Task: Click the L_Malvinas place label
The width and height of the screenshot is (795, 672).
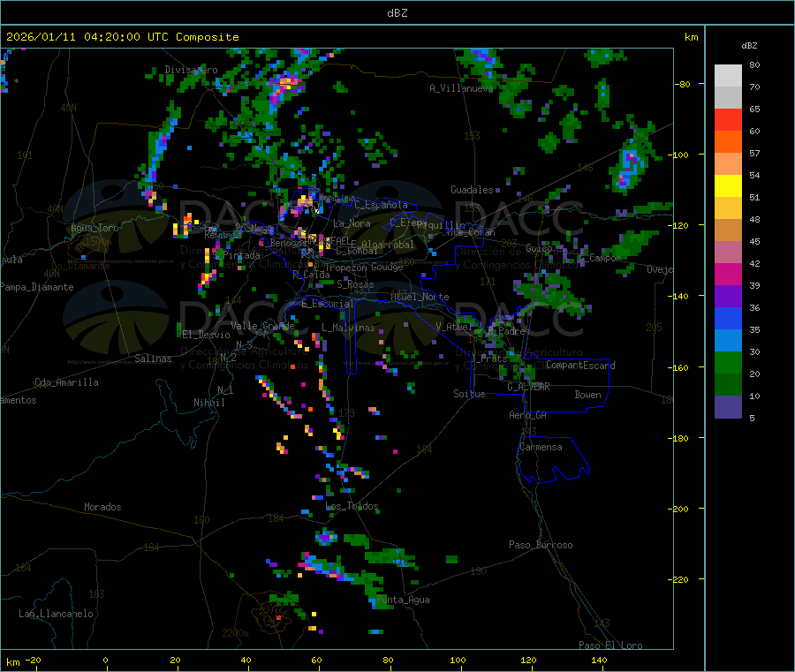Action: tap(348, 328)
